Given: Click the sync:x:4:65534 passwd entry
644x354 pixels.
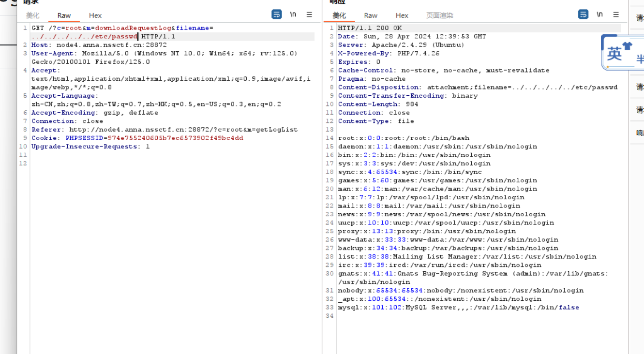Looking at the screenshot, I should coord(410,172).
